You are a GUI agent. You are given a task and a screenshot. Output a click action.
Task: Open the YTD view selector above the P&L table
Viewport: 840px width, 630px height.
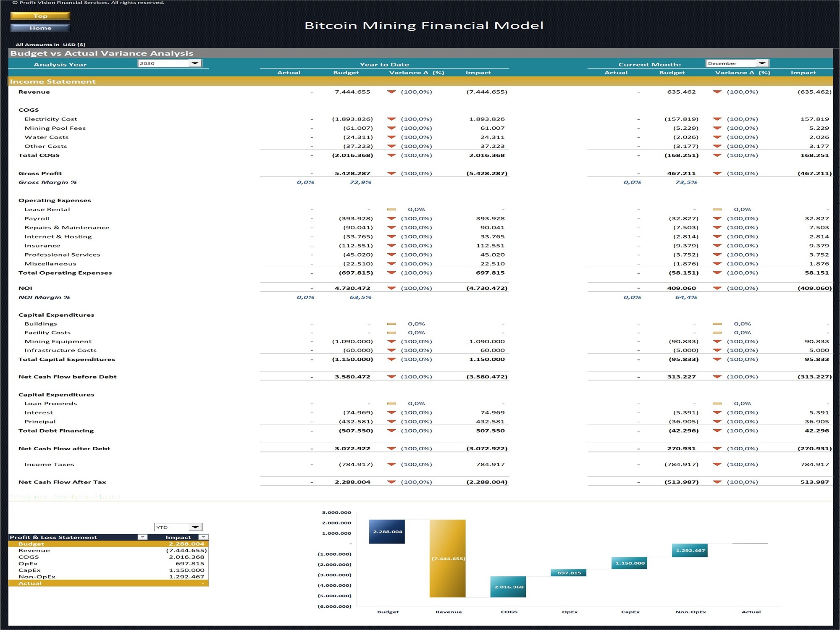[196, 527]
